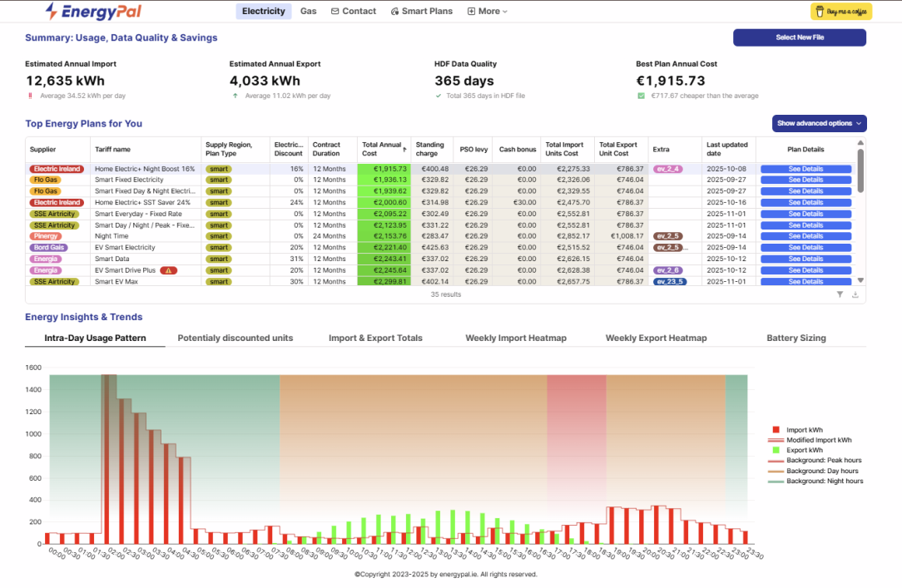Click the Bord Gais supplier badge
Screen dimensions: 902x588
[49, 248]
